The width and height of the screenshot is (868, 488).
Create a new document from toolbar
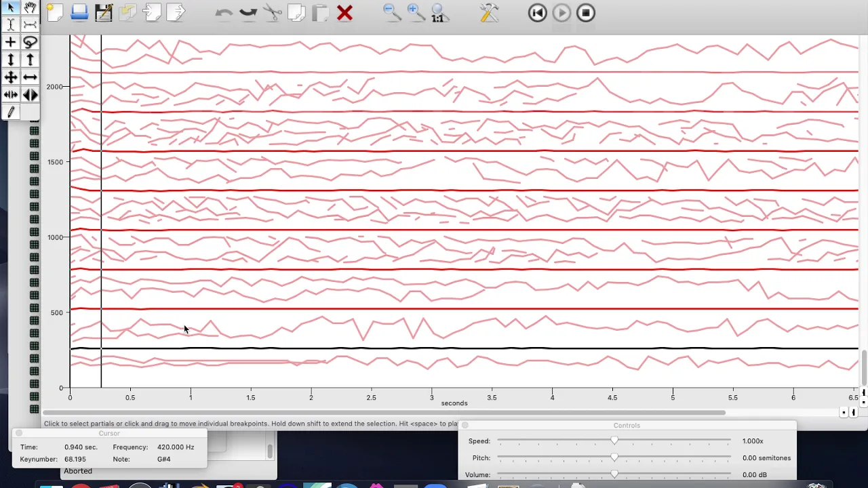point(55,12)
